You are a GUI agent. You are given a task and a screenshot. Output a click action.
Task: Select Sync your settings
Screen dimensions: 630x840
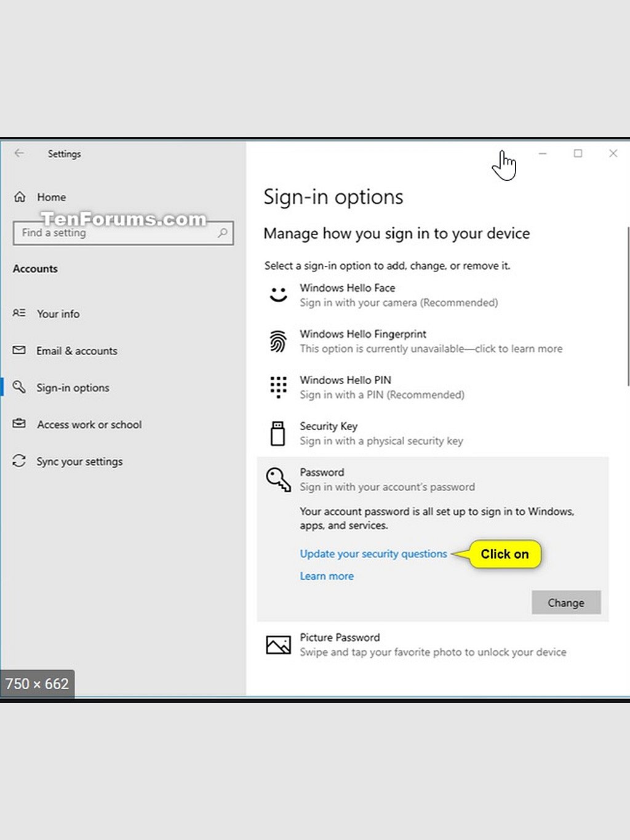pyautogui.click(x=79, y=462)
